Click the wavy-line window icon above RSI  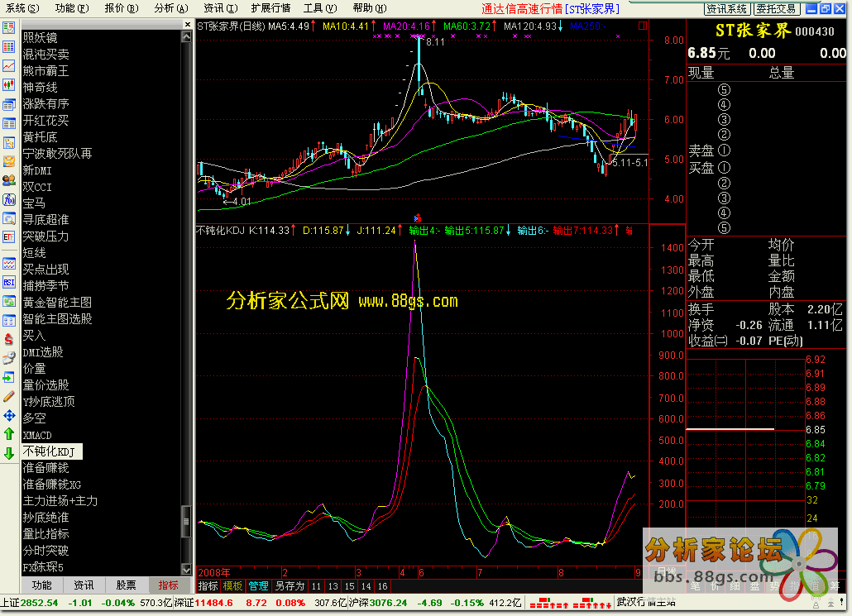point(9,264)
